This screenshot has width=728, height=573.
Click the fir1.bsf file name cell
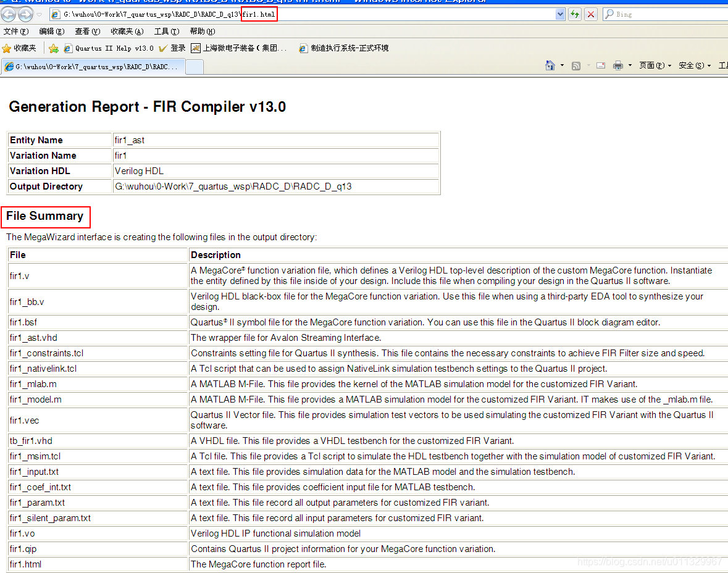tap(98, 322)
